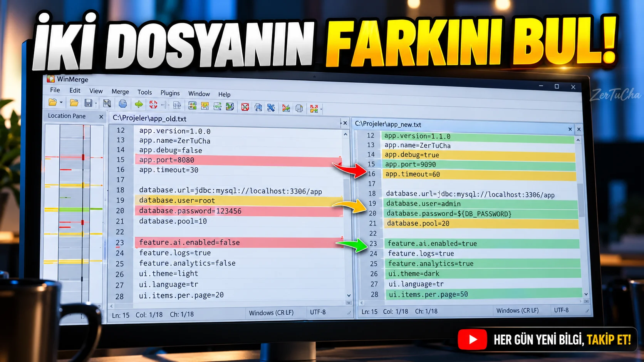The height and width of the screenshot is (362, 644).
Task: Open the Help menu
Action: coord(224,95)
